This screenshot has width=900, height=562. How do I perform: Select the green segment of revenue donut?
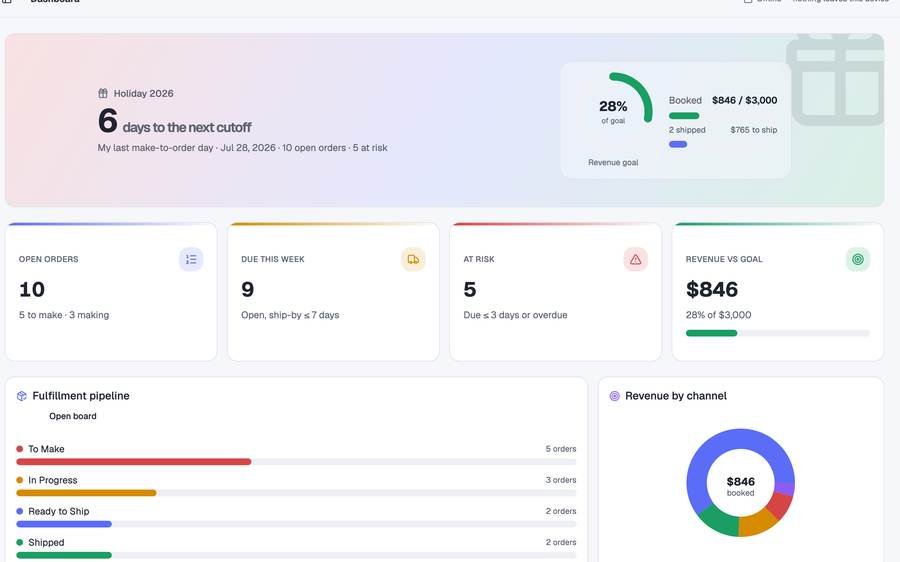[719, 520]
